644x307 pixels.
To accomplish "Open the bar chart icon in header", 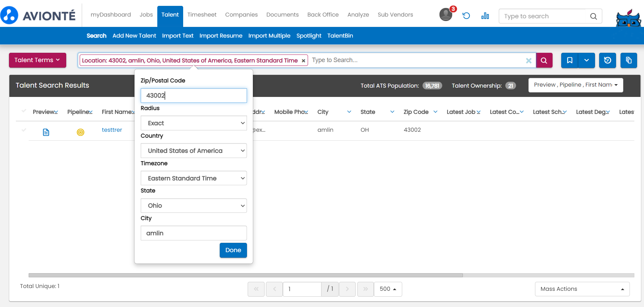I will click(485, 16).
